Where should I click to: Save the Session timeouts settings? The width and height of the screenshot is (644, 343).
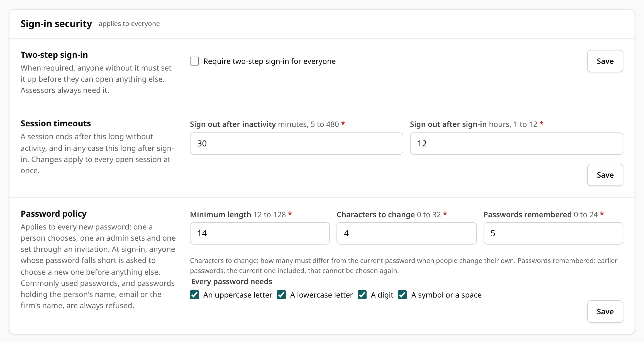pyautogui.click(x=605, y=175)
